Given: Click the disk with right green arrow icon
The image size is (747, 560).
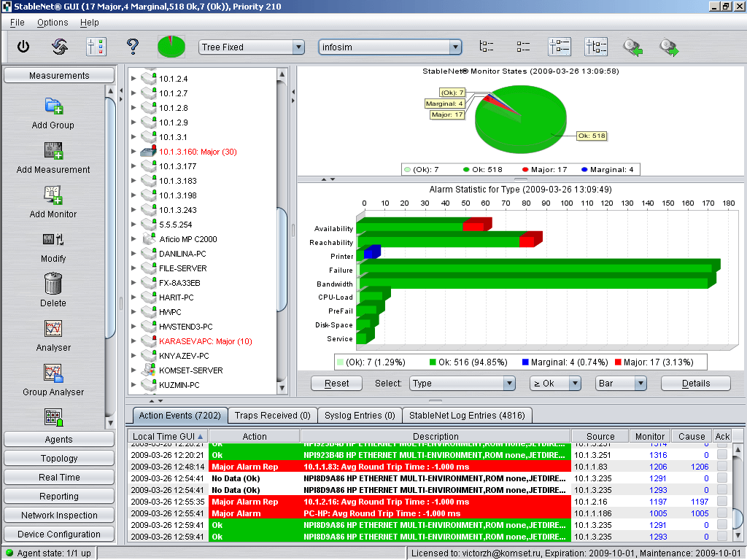Looking at the screenshot, I should click(669, 47).
